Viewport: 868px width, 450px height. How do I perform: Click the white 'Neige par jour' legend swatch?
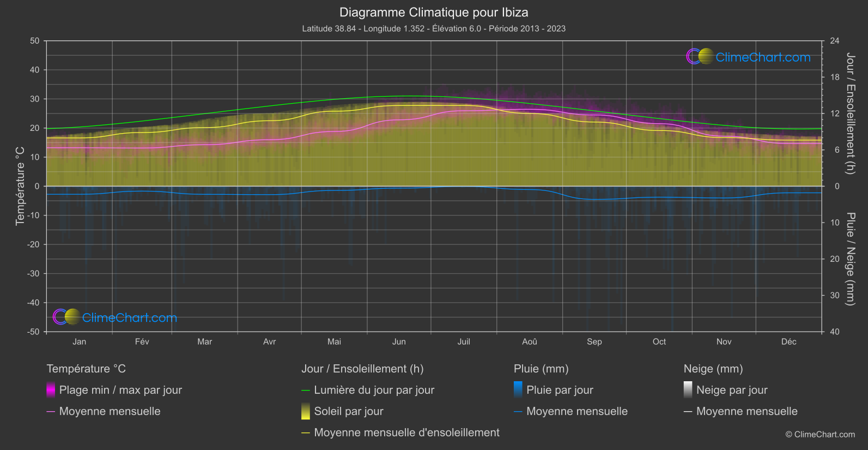688,389
